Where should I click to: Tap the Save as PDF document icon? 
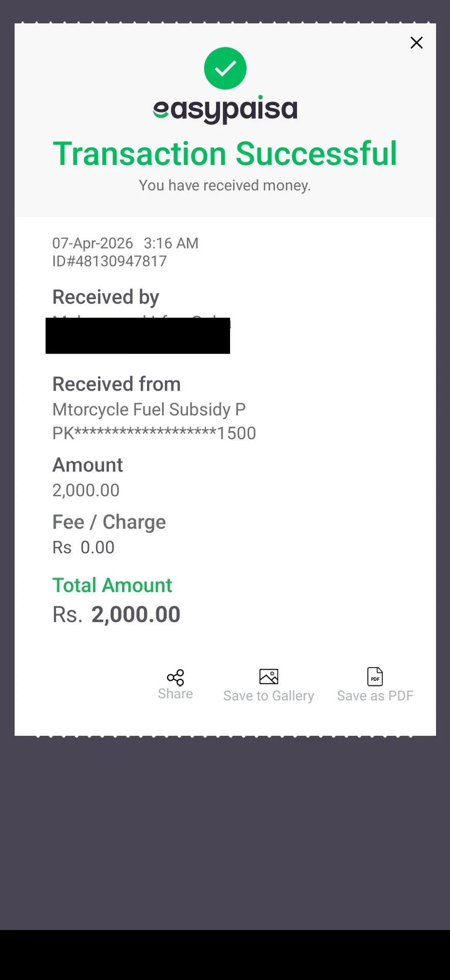(x=375, y=677)
